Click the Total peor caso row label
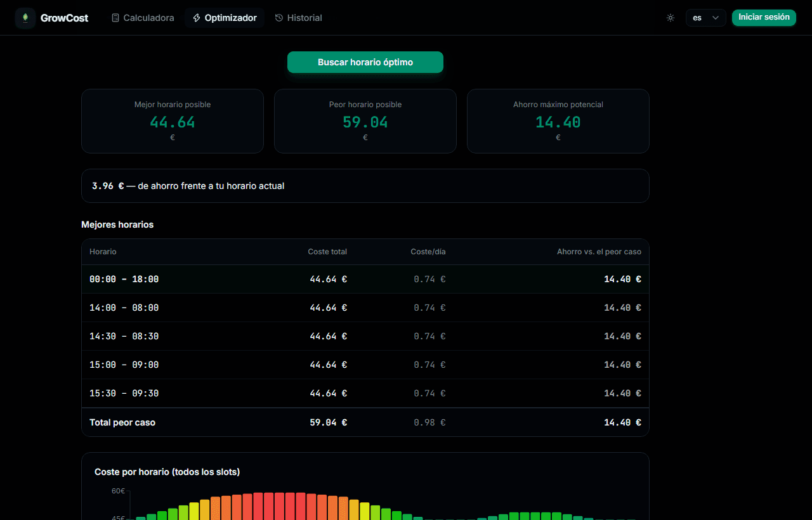812x520 pixels. pyautogui.click(x=122, y=422)
